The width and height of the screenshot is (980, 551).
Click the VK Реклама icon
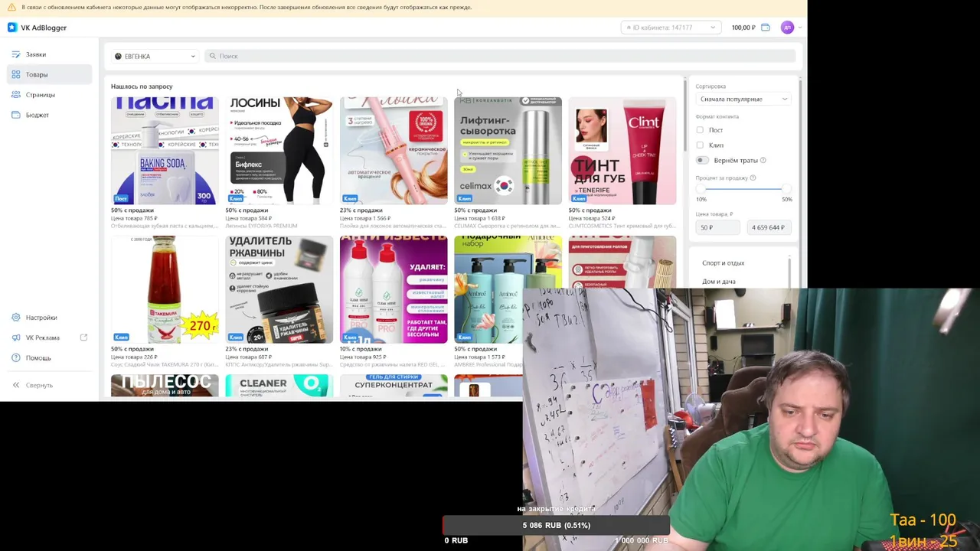click(x=16, y=337)
